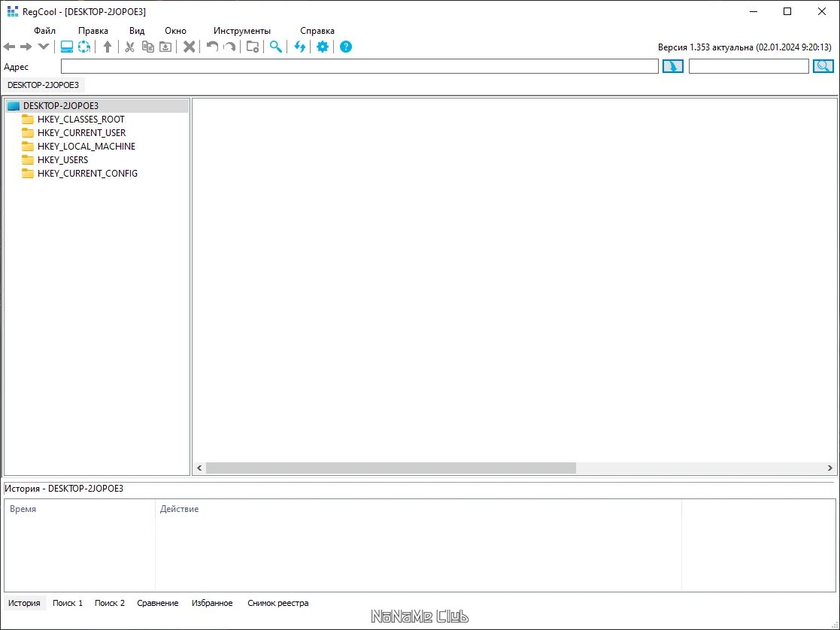Click the address go button
840x630 pixels.
tap(673, 66)
